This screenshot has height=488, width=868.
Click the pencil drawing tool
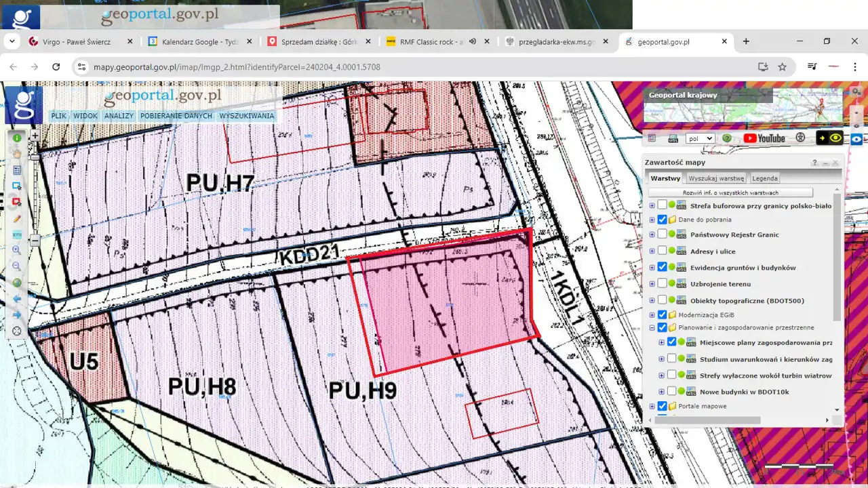tap(17, 218)
